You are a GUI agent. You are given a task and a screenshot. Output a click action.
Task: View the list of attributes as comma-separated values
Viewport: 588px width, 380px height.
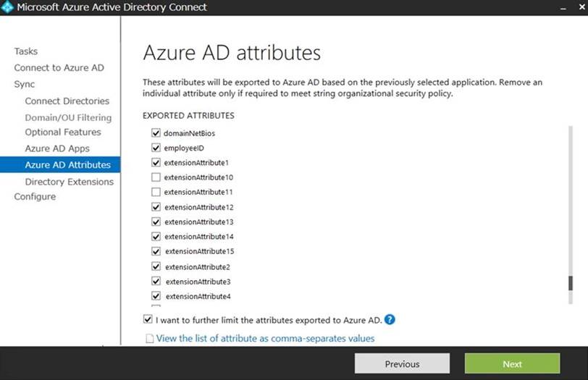(x=265, y=339)
